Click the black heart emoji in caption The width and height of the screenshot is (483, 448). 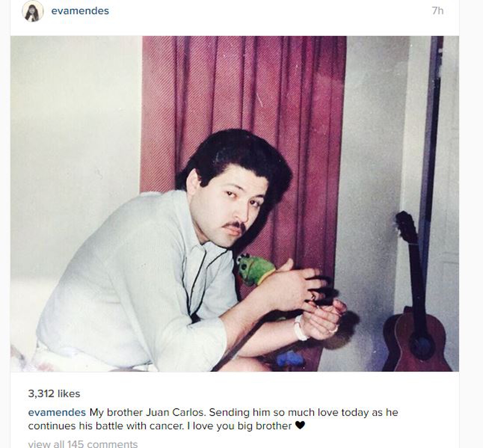(x=300, y=425)
